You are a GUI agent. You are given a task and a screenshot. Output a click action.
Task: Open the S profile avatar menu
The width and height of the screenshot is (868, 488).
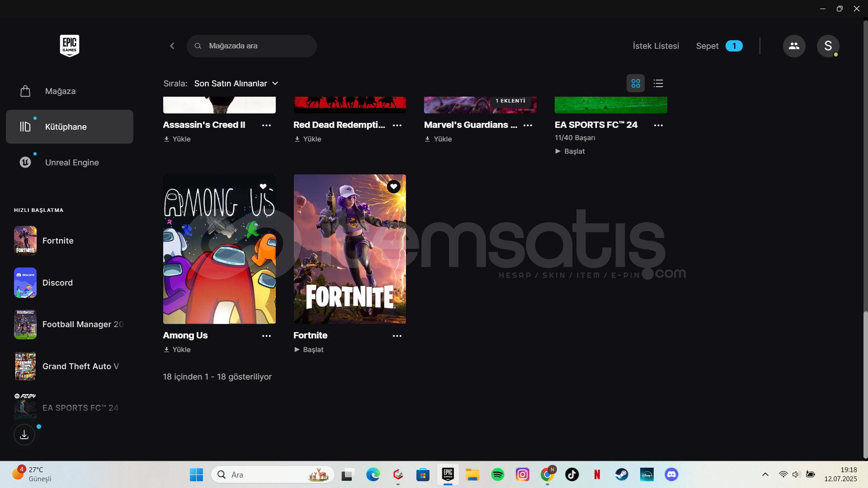[x=828, y=46]
